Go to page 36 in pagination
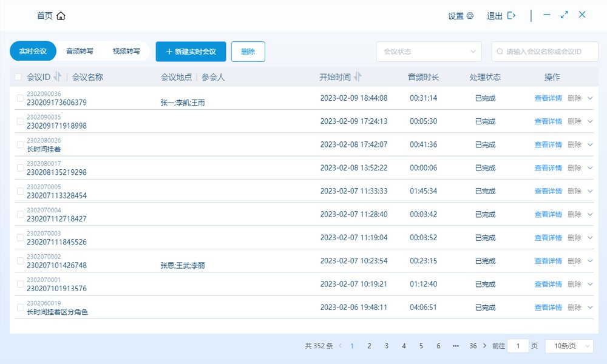The width and height of the screenshot is (607, 364). (473, 346)
